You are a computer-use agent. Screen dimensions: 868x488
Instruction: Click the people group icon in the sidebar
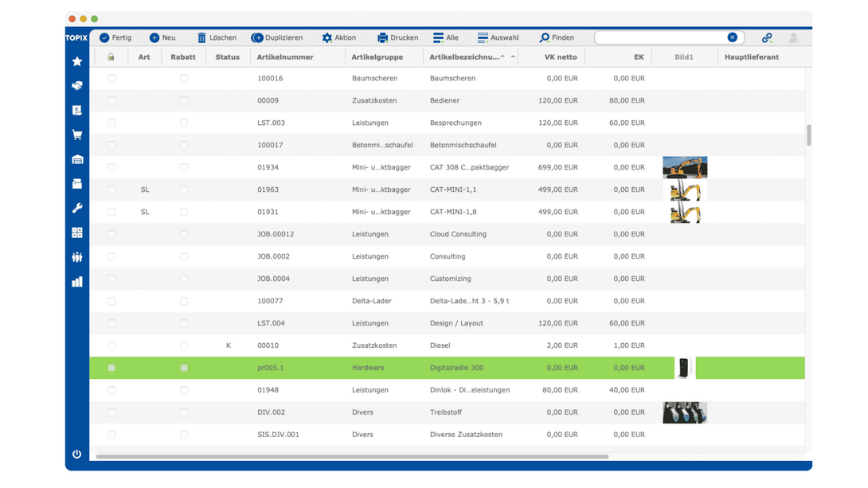coord(77,257)
